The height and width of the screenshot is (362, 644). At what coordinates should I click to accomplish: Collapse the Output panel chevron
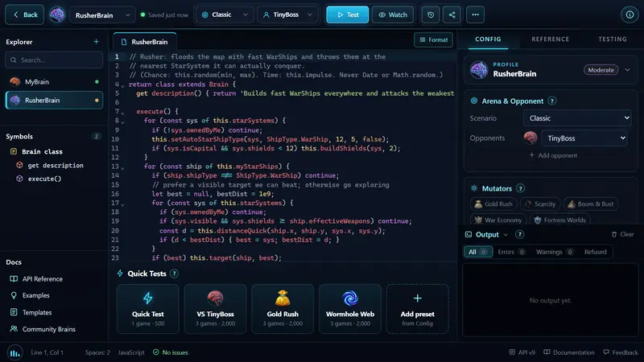[506, 235]
